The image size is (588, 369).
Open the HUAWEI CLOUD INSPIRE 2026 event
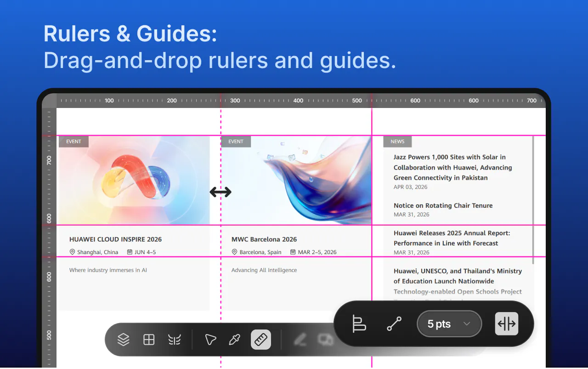point(115,239)
